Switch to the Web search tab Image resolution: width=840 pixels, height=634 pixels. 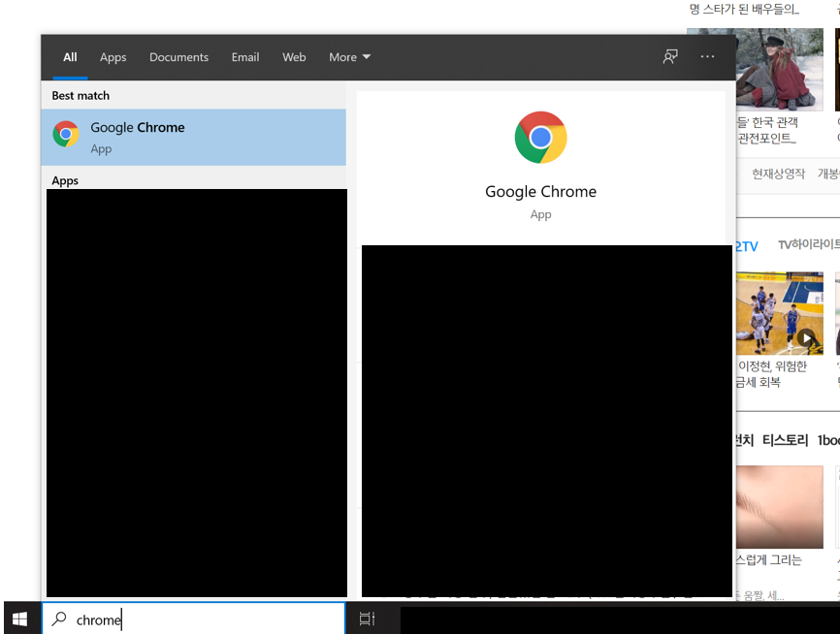point(294,57)
